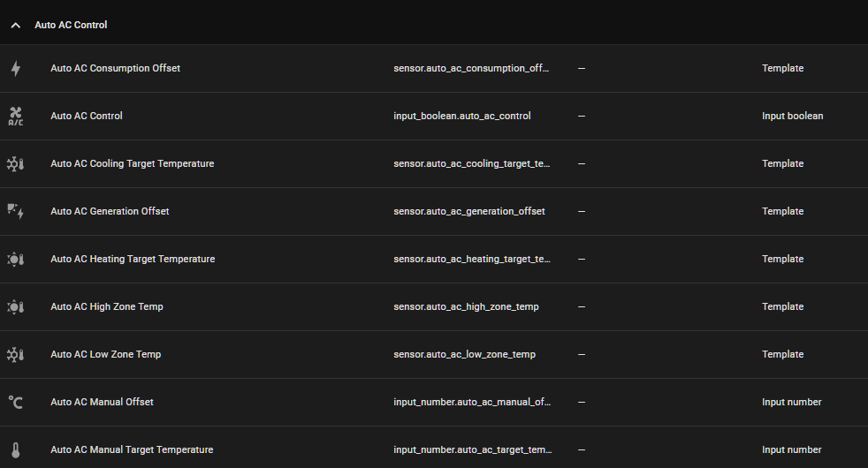This screenshot has height=468, width=868.
Task: Click the Input boolean integration label
Action: pyautogui.click(x=792, y=117)
